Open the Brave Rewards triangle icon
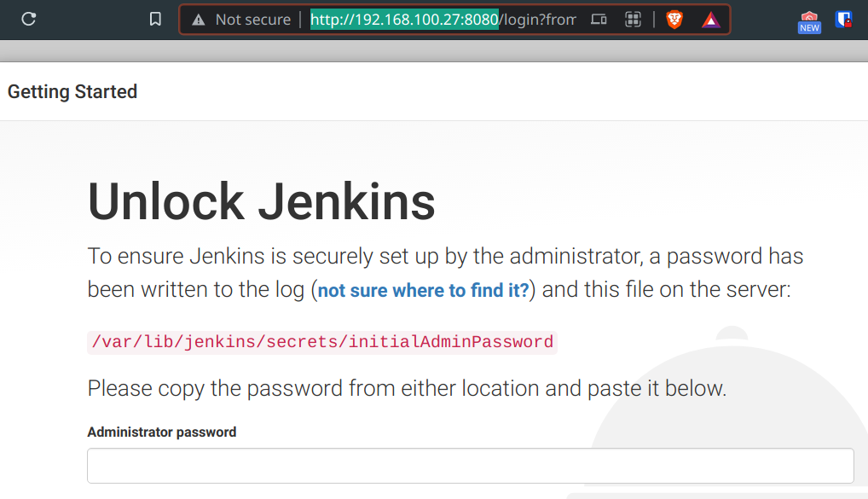 711,19
